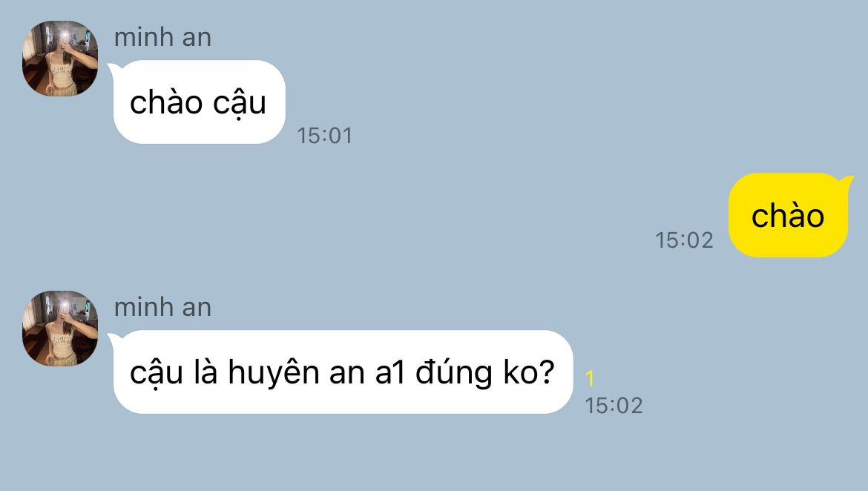Click the empty chat background left of yellow bubble
Screen dimensions: 868x491
pyautogui.click(x=387, y=216)
